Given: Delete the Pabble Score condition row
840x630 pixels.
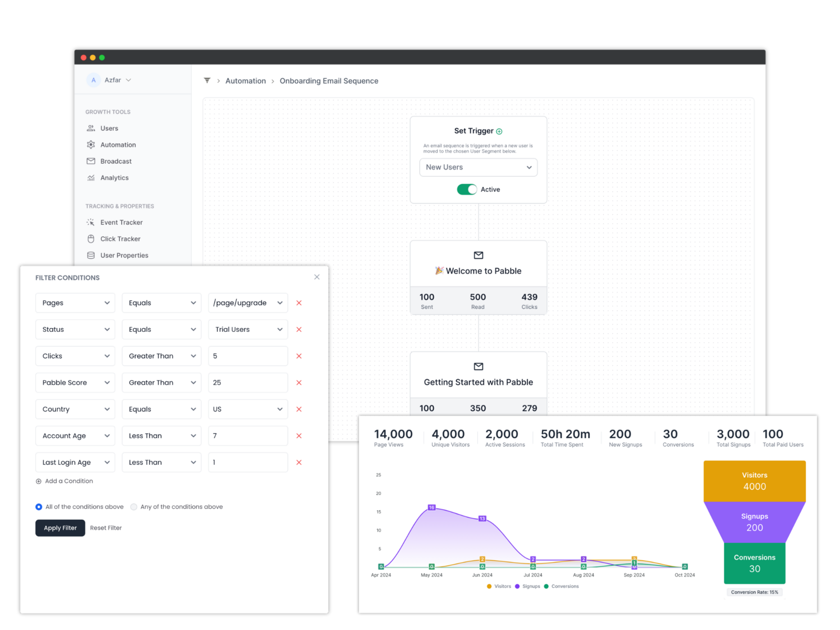Looking at the screenshot, I should [299, 383].
